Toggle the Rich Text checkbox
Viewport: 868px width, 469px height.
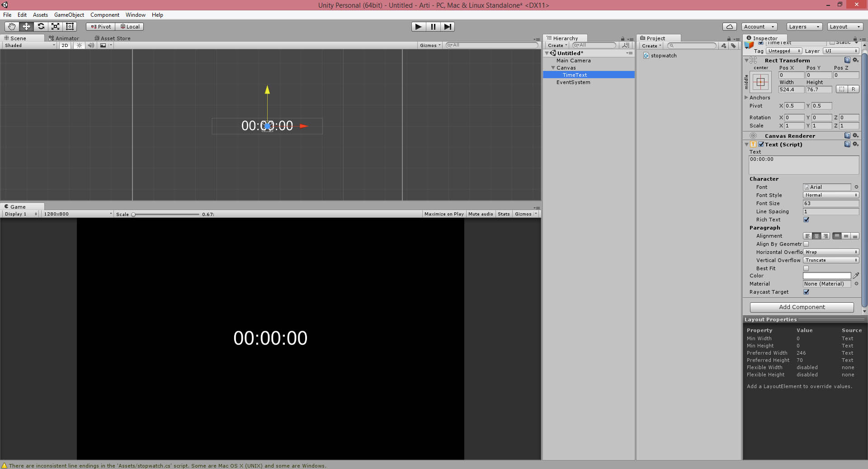(806, 220)
